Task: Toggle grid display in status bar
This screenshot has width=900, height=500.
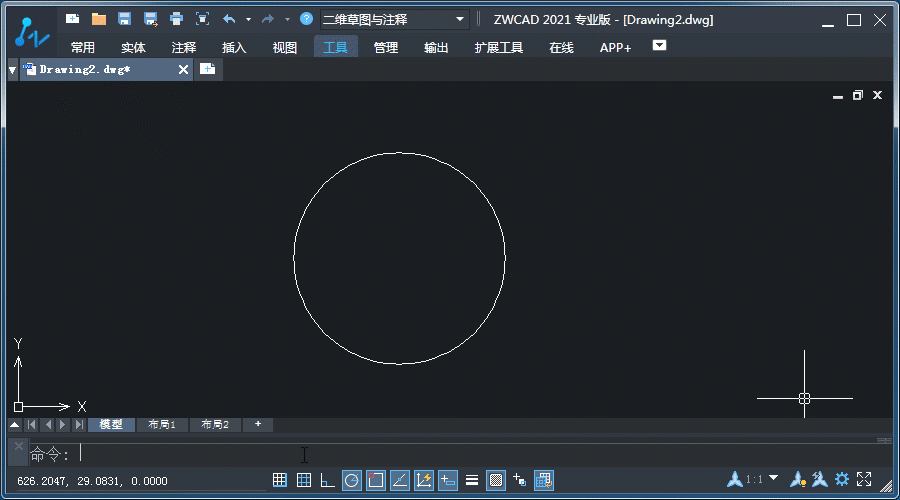Action: tap(304, 480)
